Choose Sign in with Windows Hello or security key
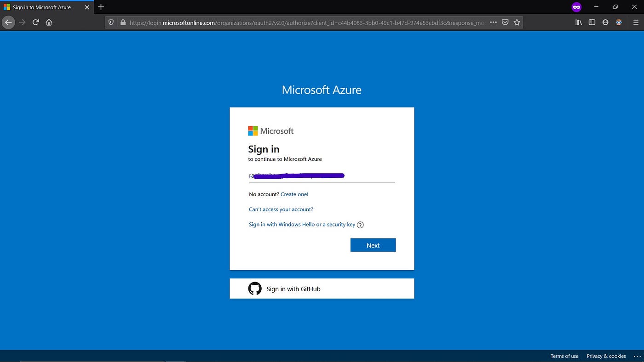The width and height of the screenshot is (644, 362). point(302,225)
